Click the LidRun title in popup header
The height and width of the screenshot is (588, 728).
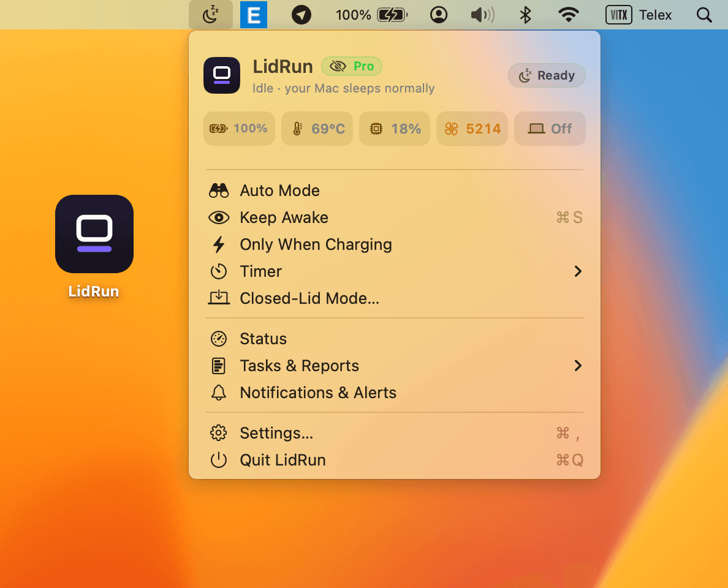click(x=282, y=67)
